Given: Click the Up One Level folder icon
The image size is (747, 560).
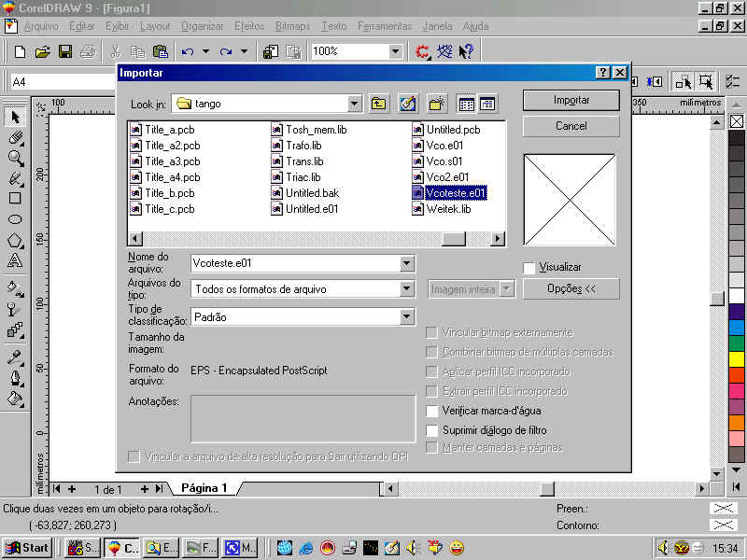Looking at the screenshot, I should 379,104.
